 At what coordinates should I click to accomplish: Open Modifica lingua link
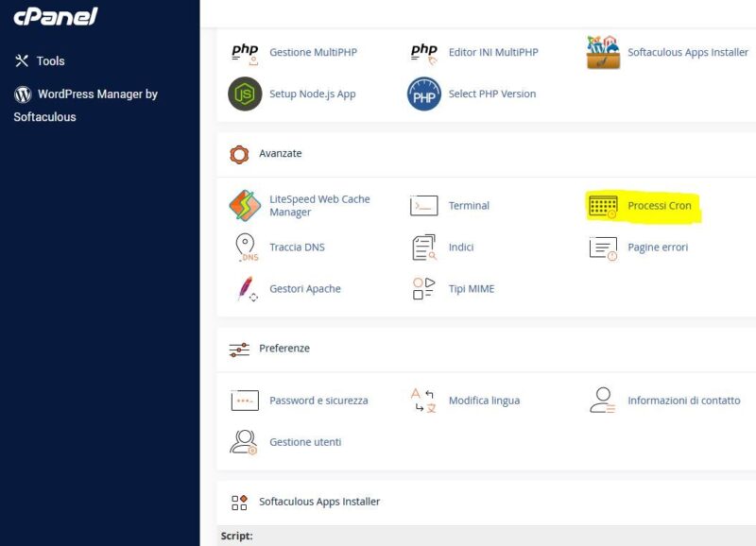pos(484,401)
